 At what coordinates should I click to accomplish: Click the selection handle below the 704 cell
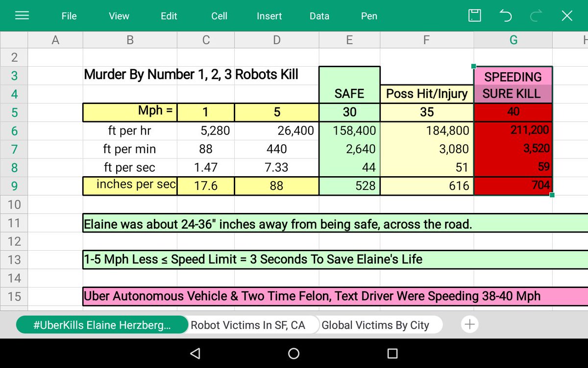point(552,195)
